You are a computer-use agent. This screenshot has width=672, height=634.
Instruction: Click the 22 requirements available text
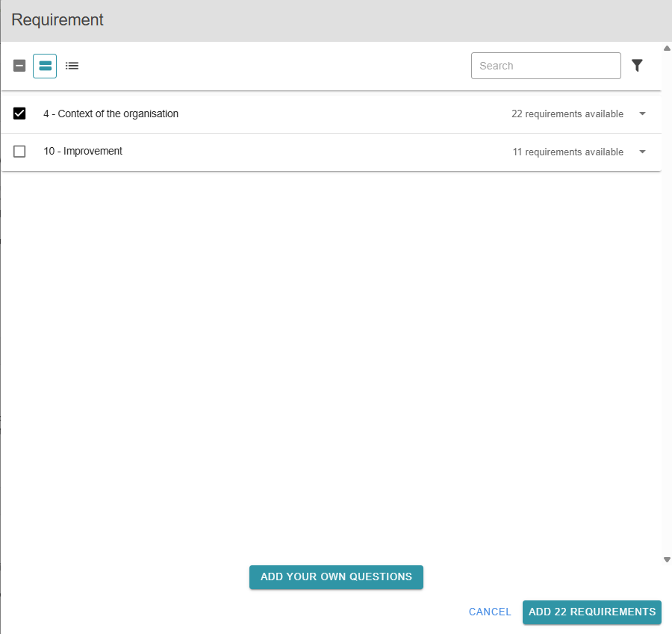pyautogui.click(x=567, y=114)
